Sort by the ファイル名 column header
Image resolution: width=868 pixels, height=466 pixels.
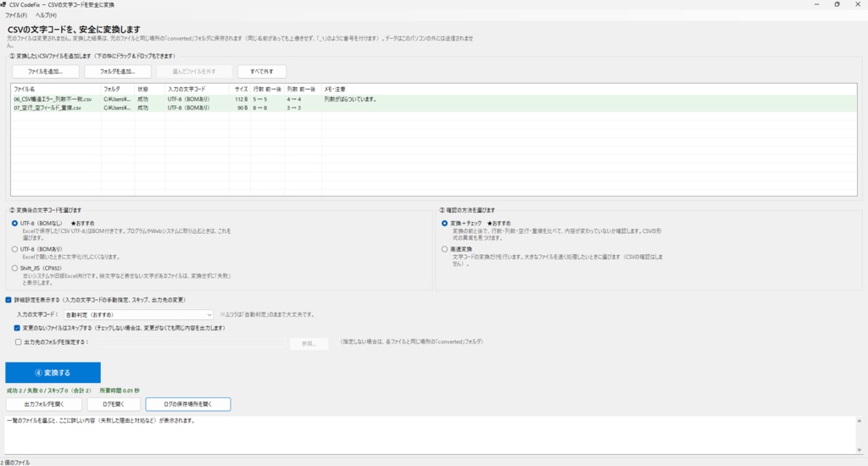click(x=56, y=89)
